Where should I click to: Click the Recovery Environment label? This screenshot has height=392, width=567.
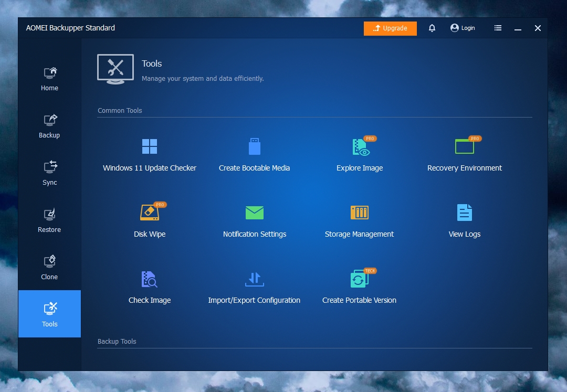pos(465,168)
